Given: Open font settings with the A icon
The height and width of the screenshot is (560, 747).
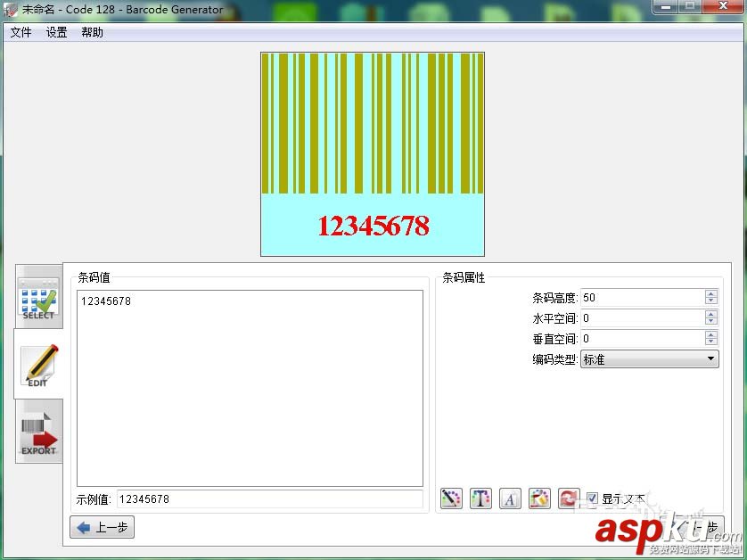Looking at the screenshot, I should [510, 499].
